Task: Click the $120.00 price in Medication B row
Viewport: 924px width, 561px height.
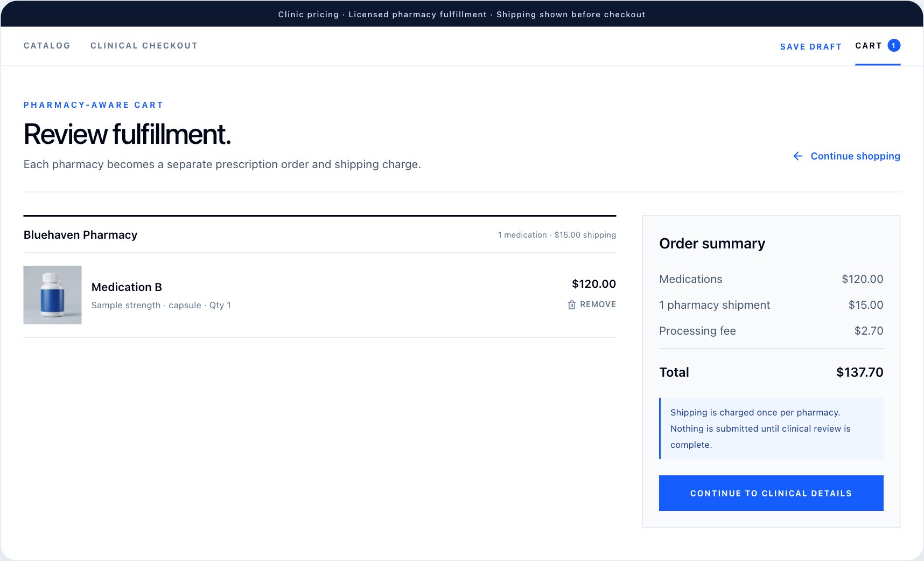Action: pos(594,284)
